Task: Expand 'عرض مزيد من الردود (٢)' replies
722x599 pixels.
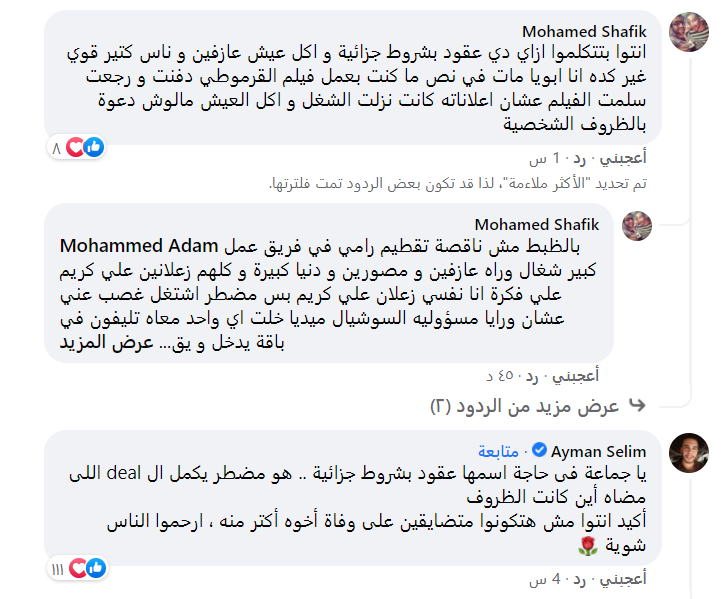Action: pos(527,407)
